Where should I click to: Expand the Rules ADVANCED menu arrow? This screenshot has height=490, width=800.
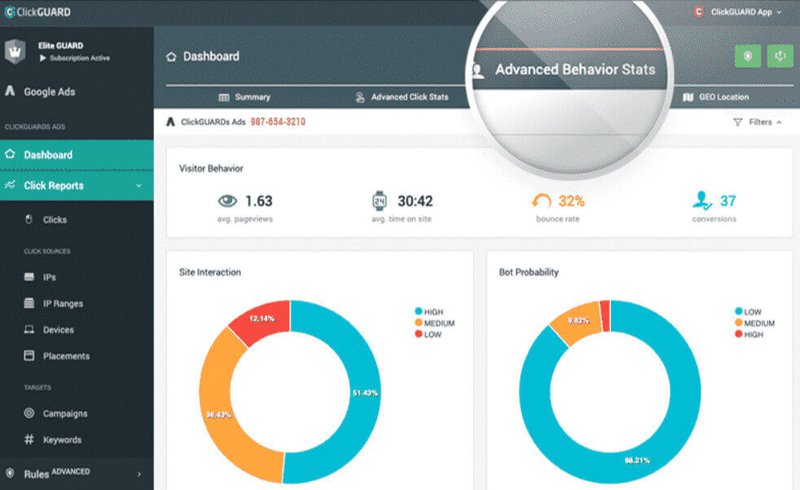click(x=139, y=474)
